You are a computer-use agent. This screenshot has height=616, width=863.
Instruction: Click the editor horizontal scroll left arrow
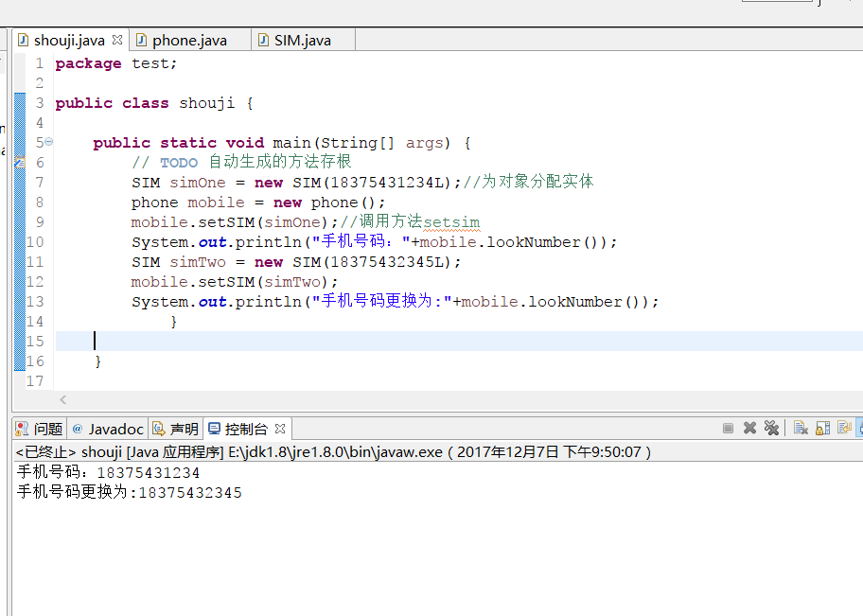point(63,400)
